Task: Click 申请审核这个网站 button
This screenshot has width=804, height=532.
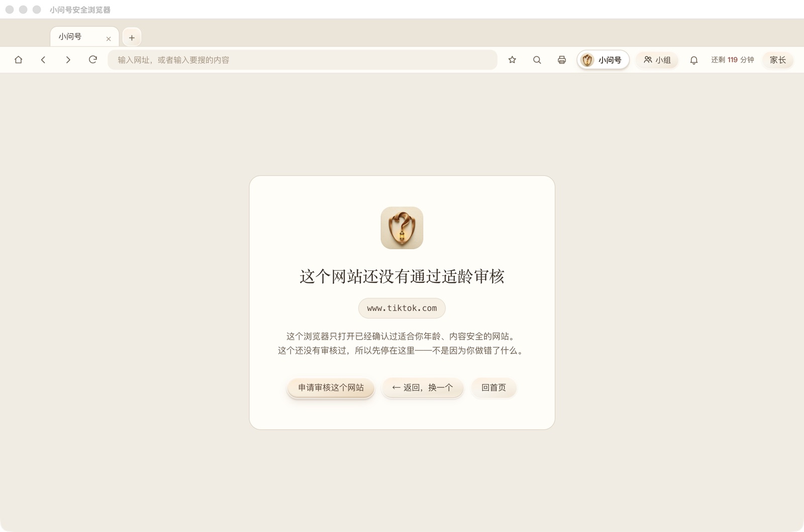Action: (x=331, y=387)
